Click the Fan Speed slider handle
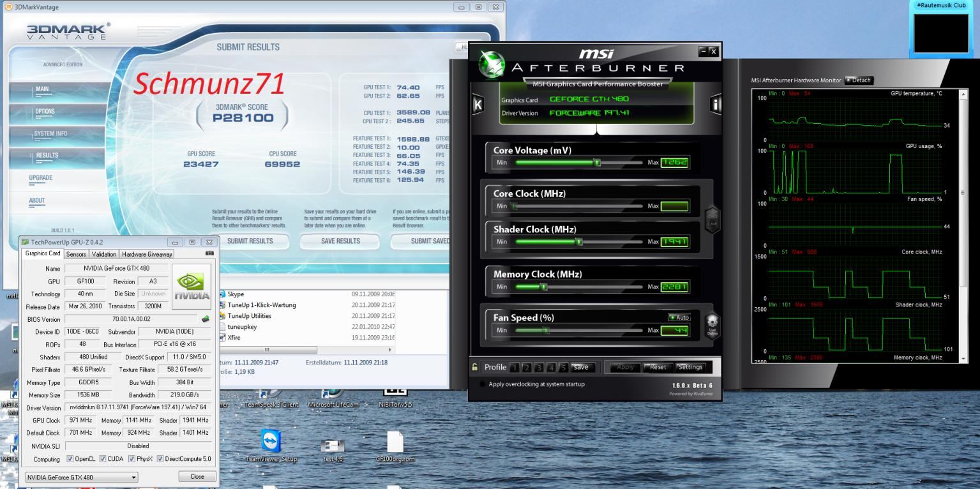Viewport: 980px width, 489px height. 546,330
